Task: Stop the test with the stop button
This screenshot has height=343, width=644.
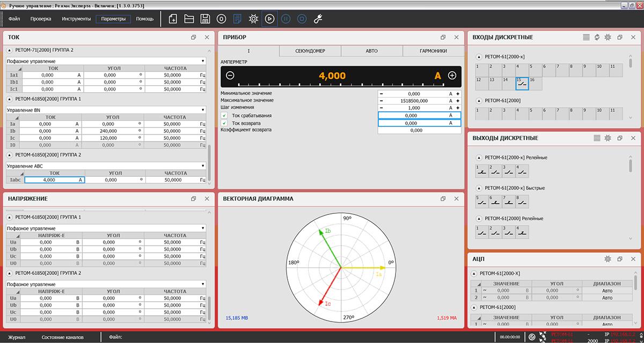Action: click(x=302, y=19)
